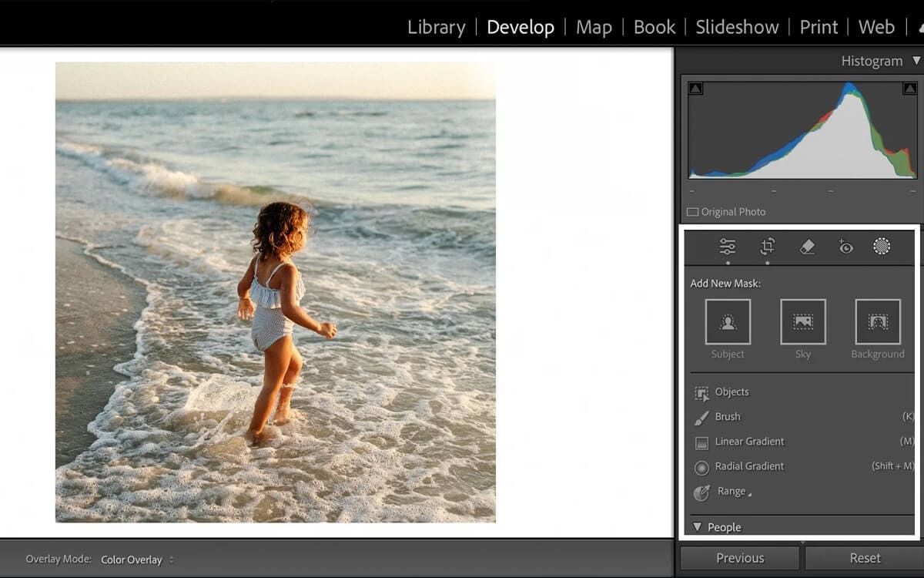Toggle the Original Photo checkbox
The width and height of the screenshot is (924, 578).
pyautogui.click(x=692, y=212)
